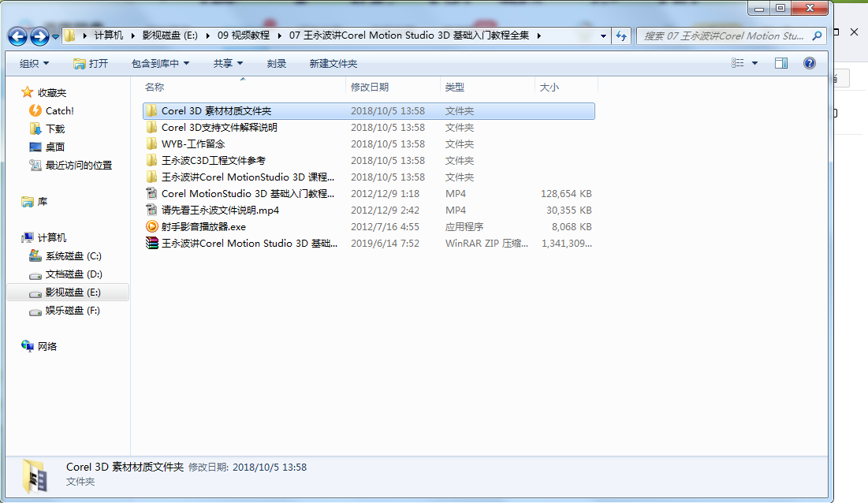Select the WinRAR ZIP archive file

pos(369,244)
